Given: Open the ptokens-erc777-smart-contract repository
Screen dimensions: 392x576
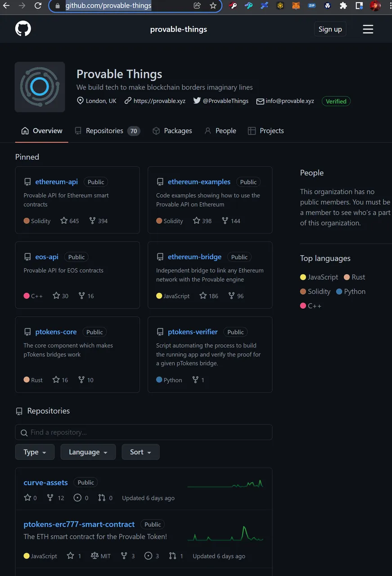Looking at the screenshot, I should 79,524.
